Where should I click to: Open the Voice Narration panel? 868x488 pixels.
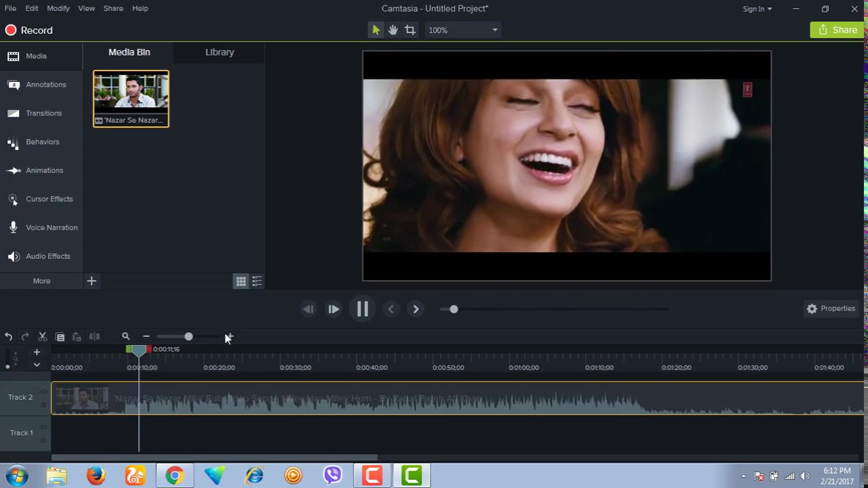click(41, 227)
